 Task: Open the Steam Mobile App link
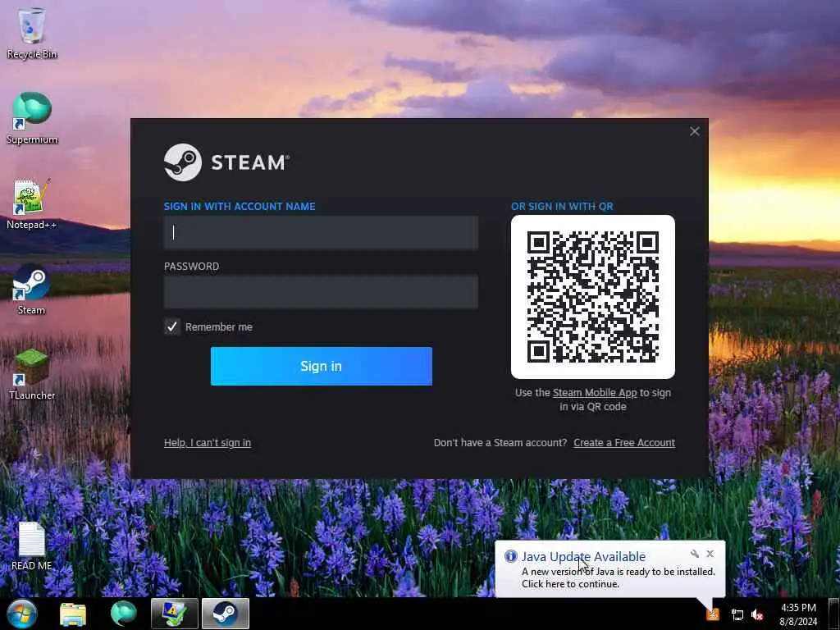pos(595,393)
